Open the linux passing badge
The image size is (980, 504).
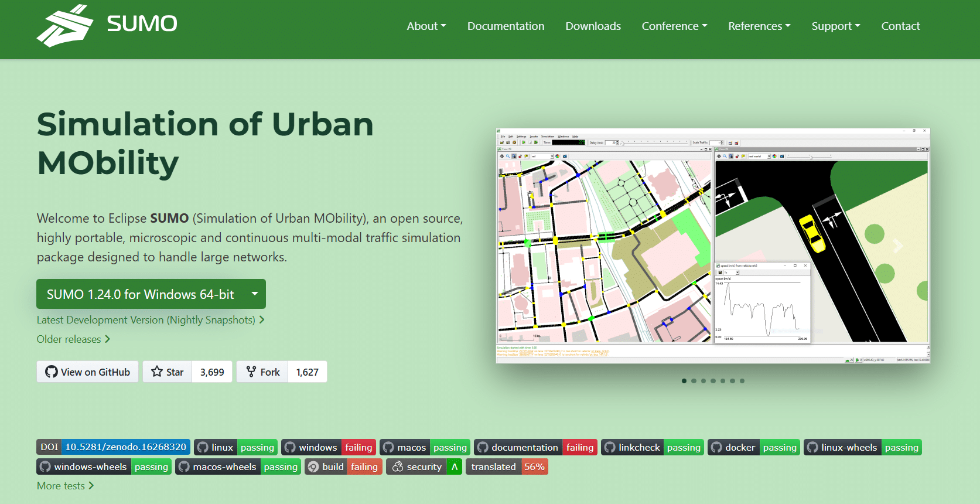point(235,447)
